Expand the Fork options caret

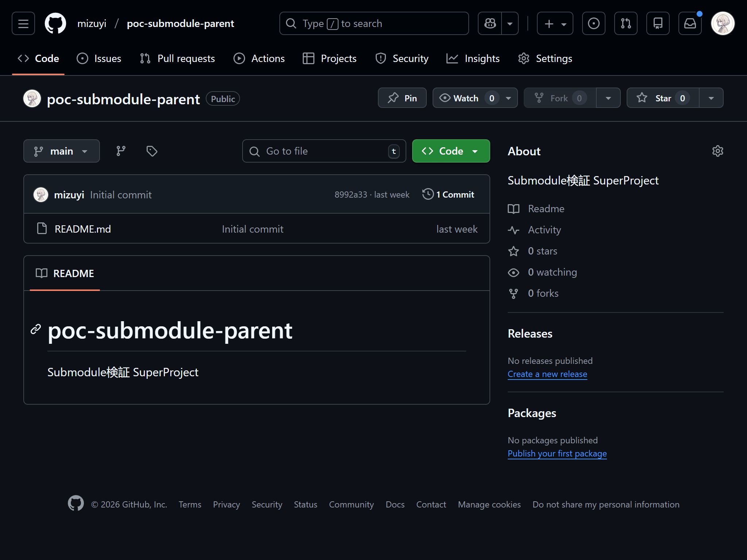[x=608, y=98]
